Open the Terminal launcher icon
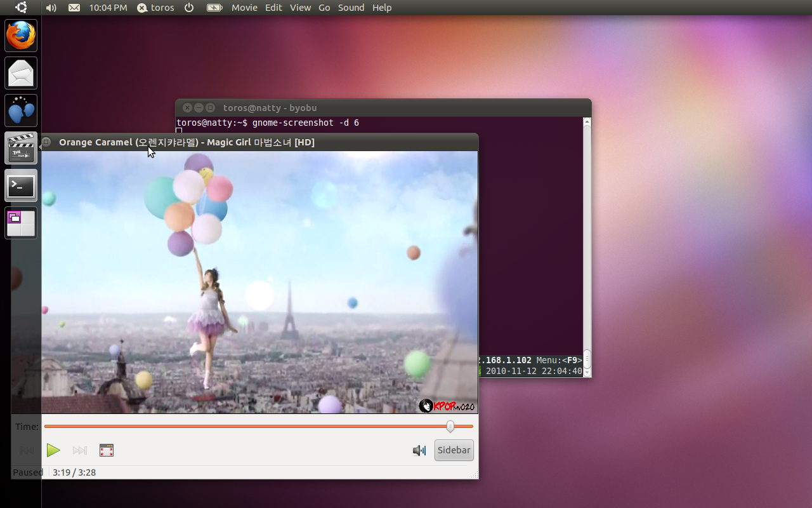Image resolution: width=812 pixels, height=508 pixels. coord(21,185)
